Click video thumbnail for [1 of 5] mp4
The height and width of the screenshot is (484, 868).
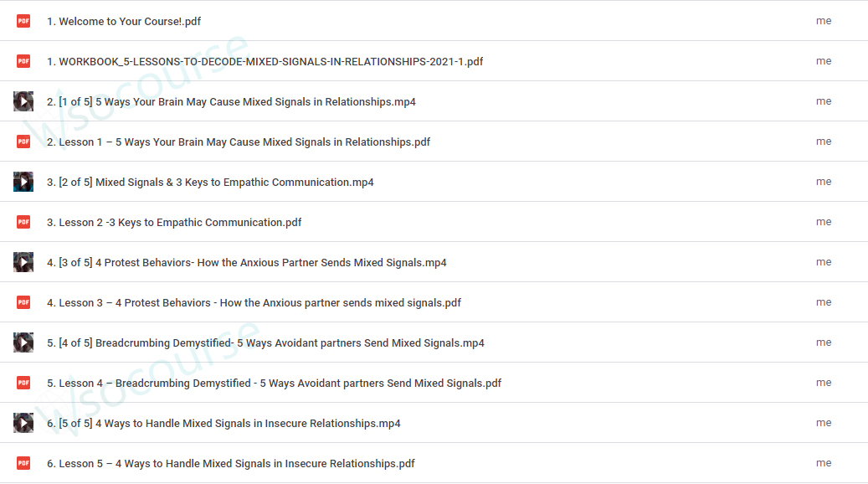23,101
